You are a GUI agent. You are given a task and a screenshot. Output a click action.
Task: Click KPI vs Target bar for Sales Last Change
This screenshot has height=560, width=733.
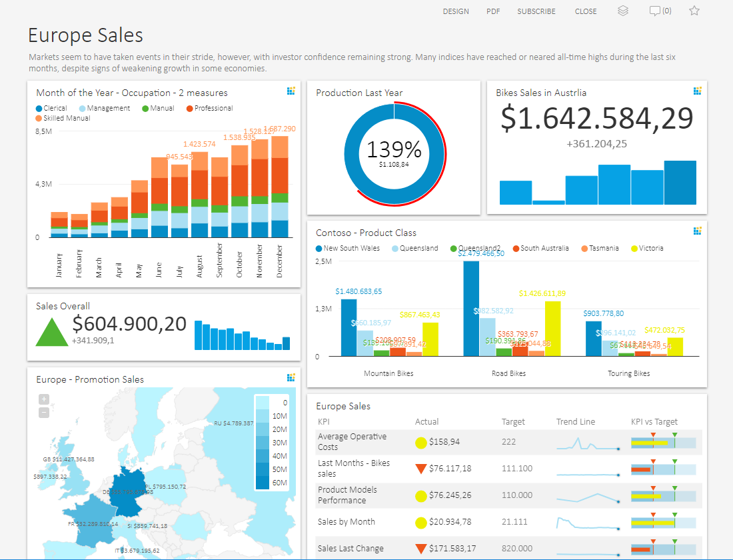[x=663, y=549]
